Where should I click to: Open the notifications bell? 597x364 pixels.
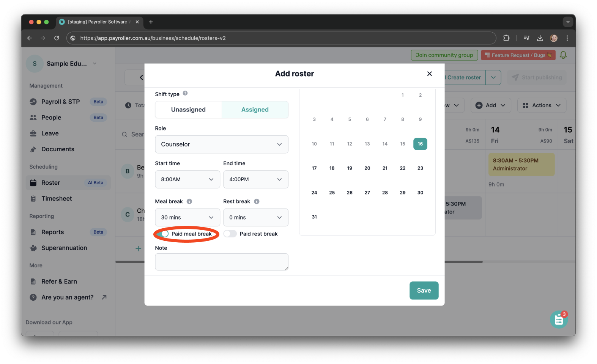tap(563, 55)
